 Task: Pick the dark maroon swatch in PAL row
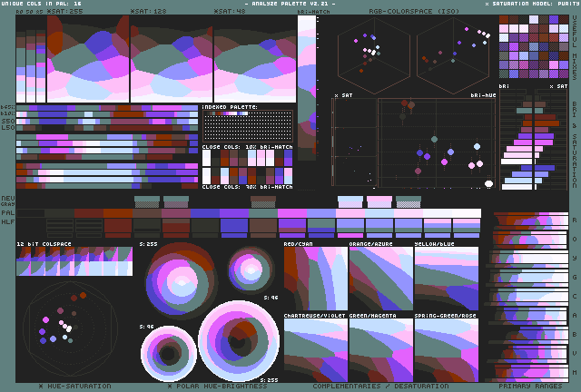89,213
